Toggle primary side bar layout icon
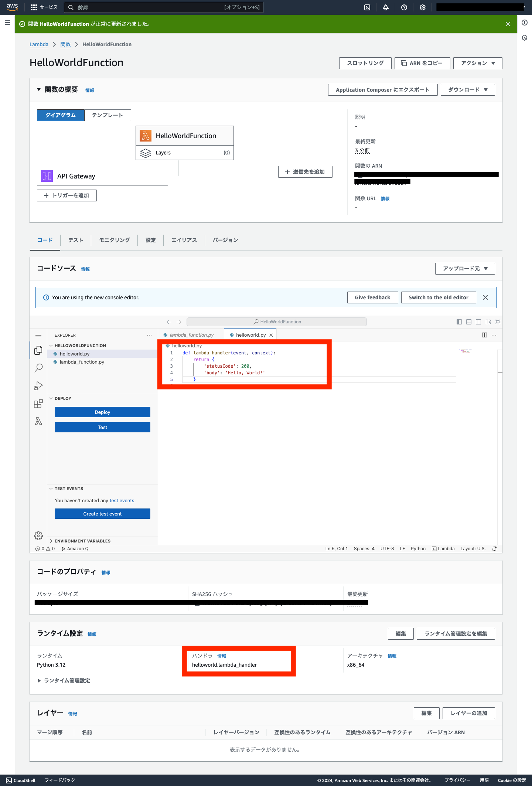532x786 pixels. [x=459, y=322]
